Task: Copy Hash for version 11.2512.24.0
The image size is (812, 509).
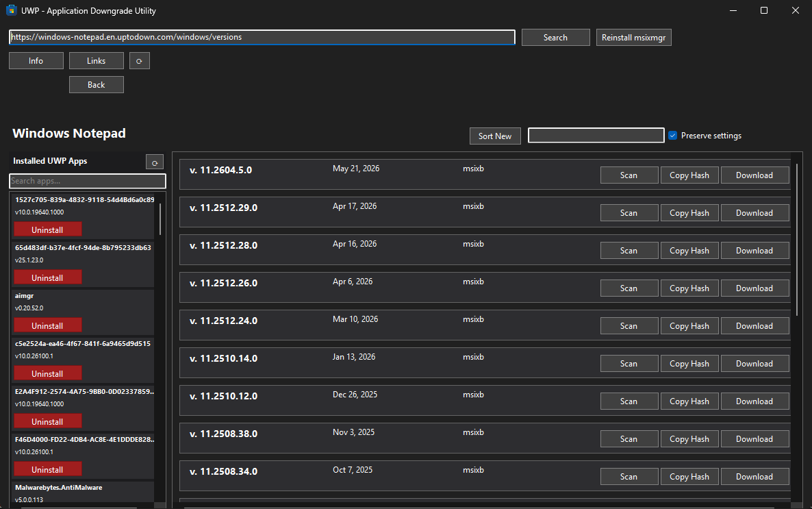Action: pos(689,326)
